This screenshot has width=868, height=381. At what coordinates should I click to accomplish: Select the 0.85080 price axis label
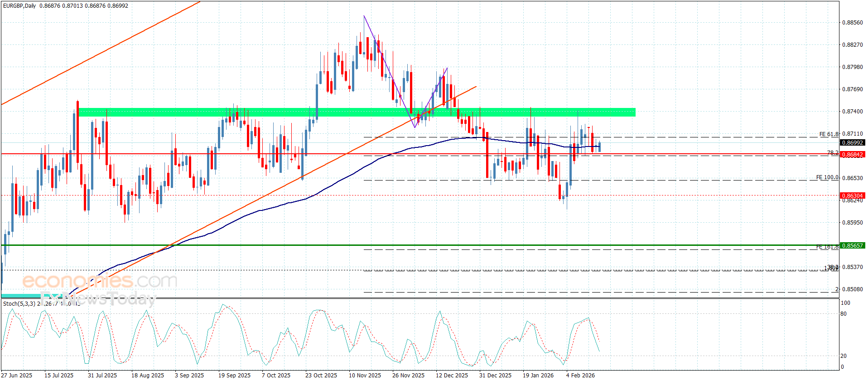coord(852,289)
